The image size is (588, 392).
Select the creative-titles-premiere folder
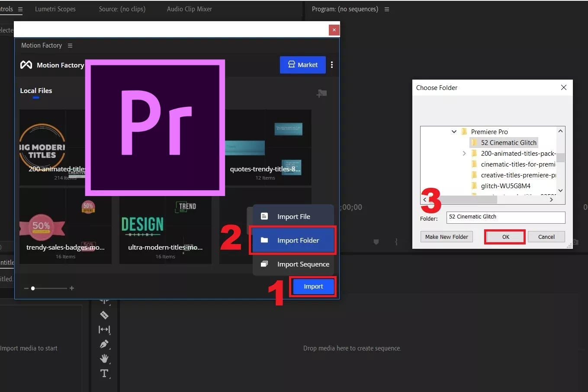(518, 175)
